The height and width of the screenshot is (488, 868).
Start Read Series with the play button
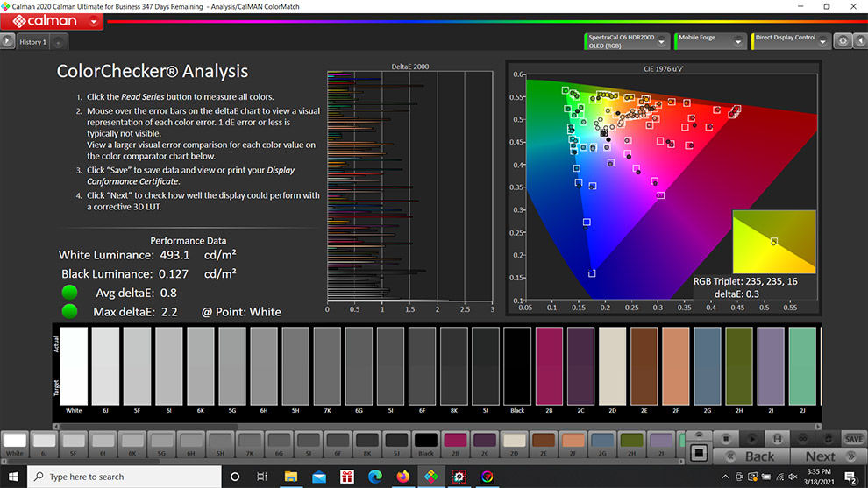click(751, 439)
